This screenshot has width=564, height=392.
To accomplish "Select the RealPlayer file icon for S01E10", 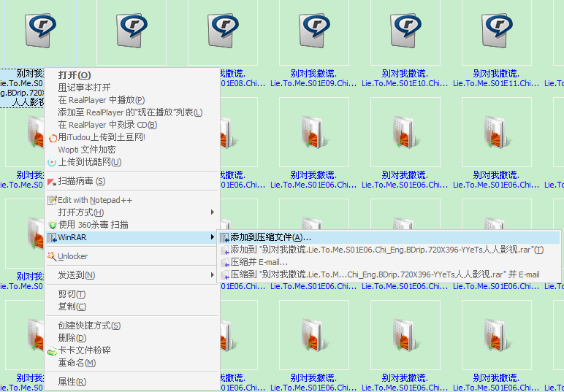I will (405, 31).
